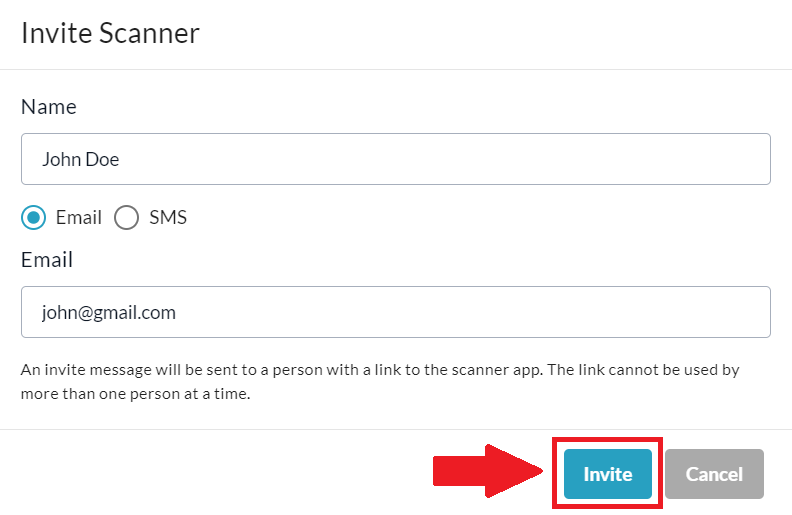Click the "Email" label above the address field
792x515 pixels.
coord(47,260)
